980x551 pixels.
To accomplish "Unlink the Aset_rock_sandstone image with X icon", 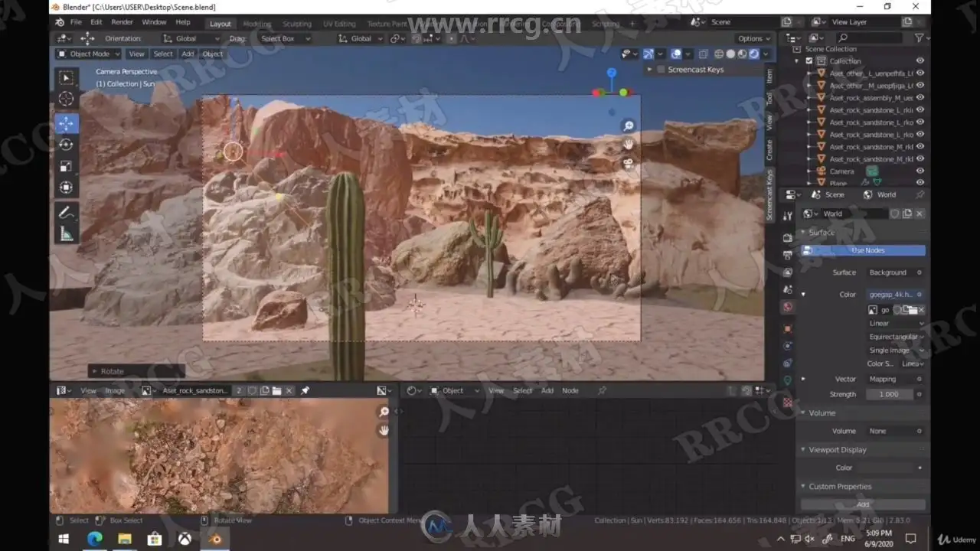I will click(289, 390).
